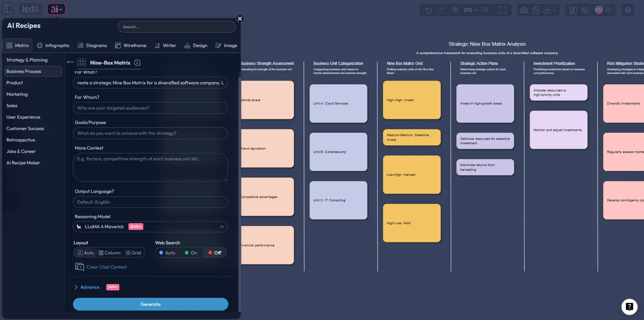Image resolution: width=644 pixels, height=320 pixels.
Task: Click the undo icon in the toolbar
Action: click(428, 10)
